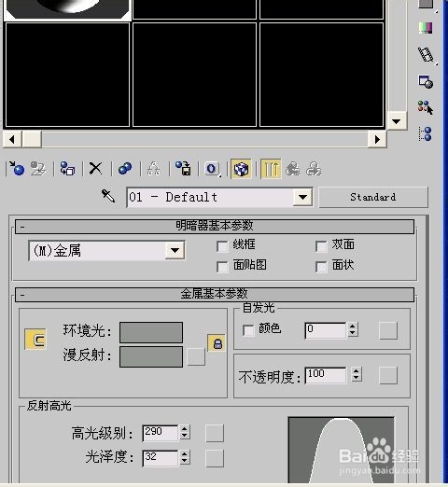Click the 高光级别 map button
This screenshot has width=448, height=487.
tap(215, 433)
